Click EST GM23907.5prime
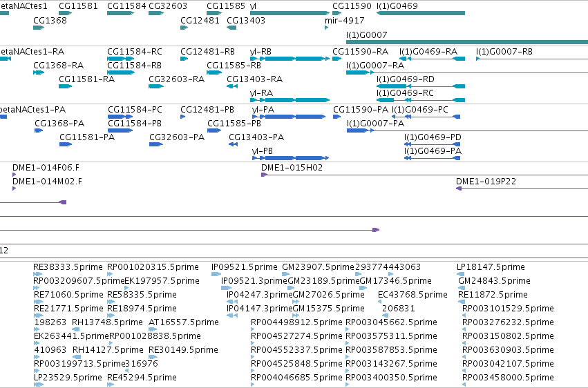This screenshot has width=588, height=388. pos(318,267)
